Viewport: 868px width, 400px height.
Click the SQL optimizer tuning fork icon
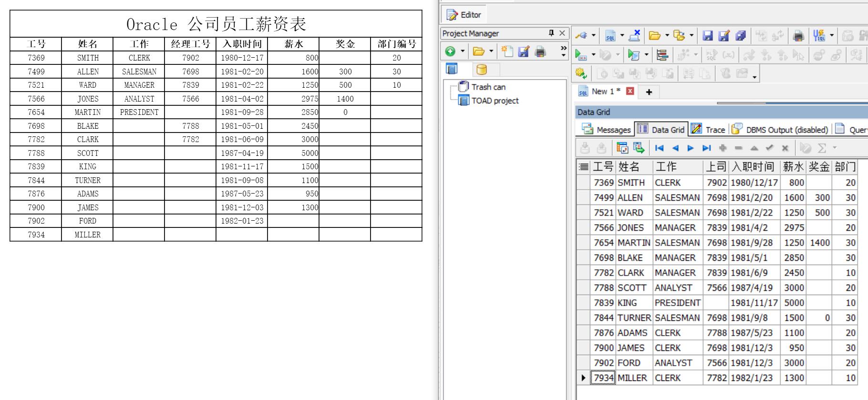click(819, 35)
